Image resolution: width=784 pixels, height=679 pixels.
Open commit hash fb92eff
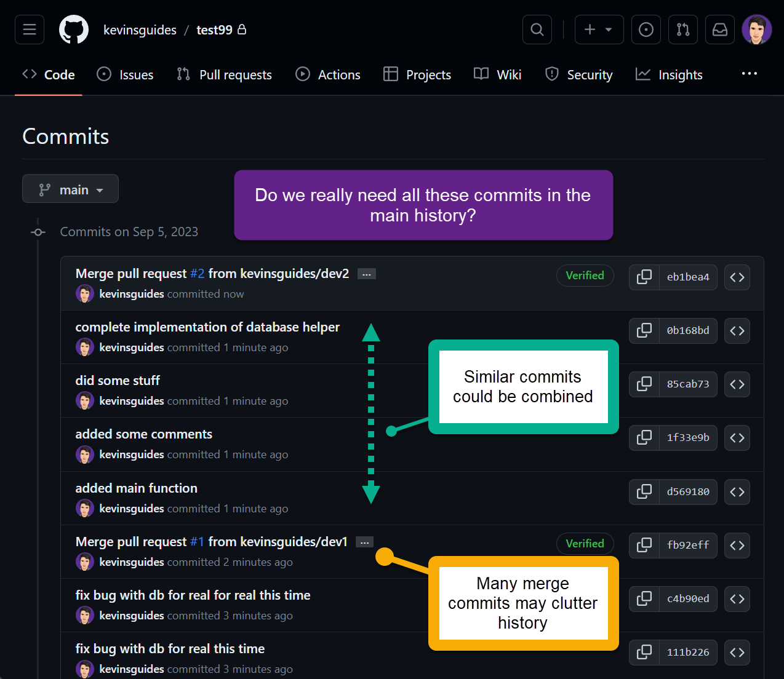[688, 546]
